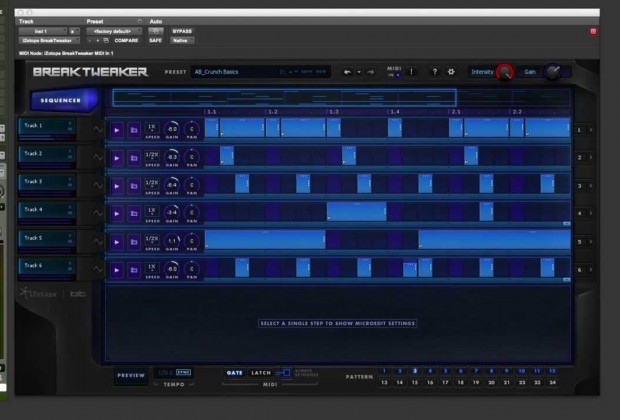Click the SEQUENCER button
Screen dimensions: 620x420
(x=63, y=100)
